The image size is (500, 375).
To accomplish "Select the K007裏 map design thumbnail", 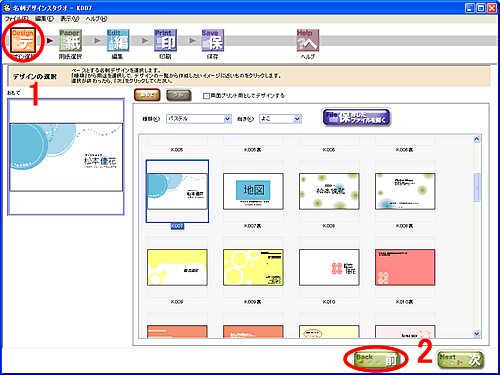I will coord(253,191).
